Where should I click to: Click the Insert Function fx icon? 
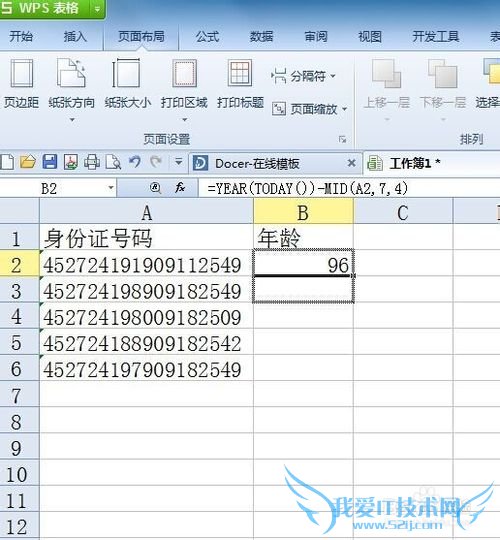[180, 188]
